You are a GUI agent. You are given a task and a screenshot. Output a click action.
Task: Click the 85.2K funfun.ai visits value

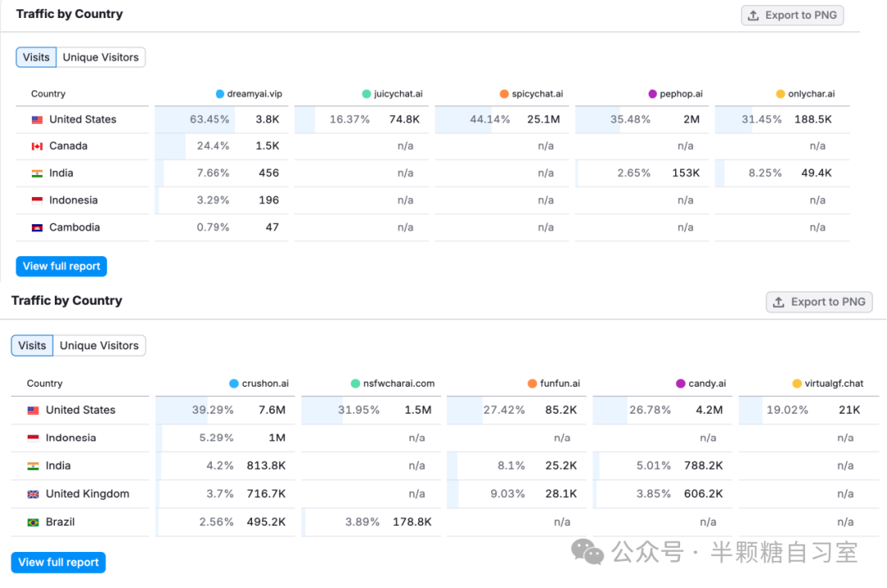pyautogui.click(x=561, y=410)
